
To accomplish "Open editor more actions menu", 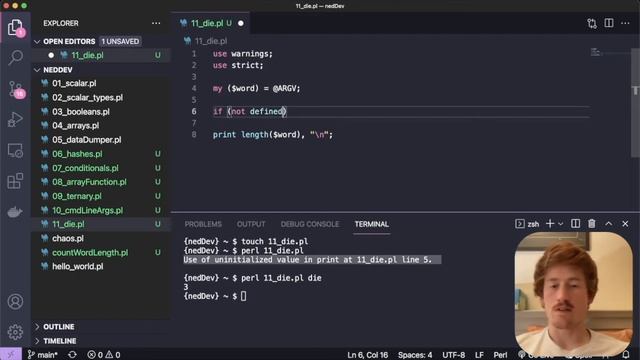I will click(x=625, y=23).
